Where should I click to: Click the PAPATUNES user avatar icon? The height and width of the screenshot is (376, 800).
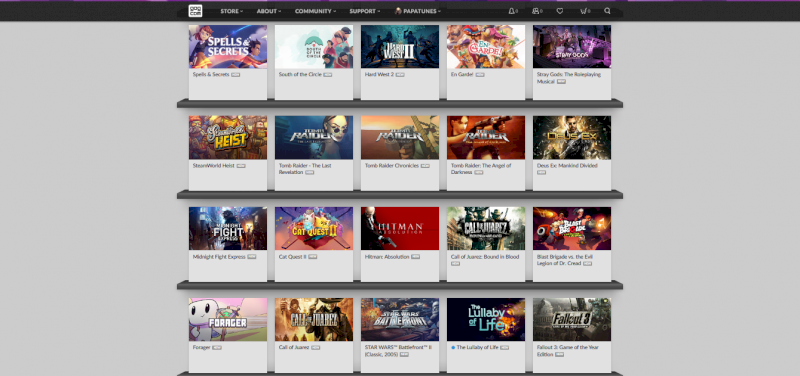tap(398, 11)
